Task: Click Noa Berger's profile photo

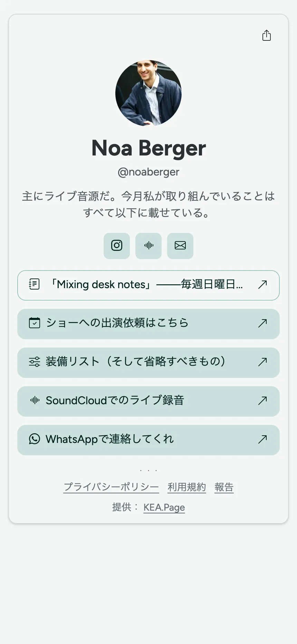Action: coord(148,93)
